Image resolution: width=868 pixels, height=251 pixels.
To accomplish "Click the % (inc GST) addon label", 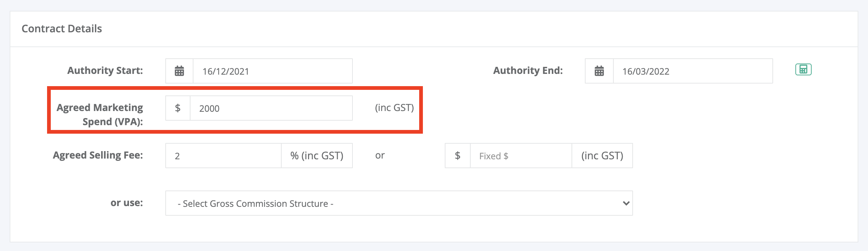I will pos(317,156).
